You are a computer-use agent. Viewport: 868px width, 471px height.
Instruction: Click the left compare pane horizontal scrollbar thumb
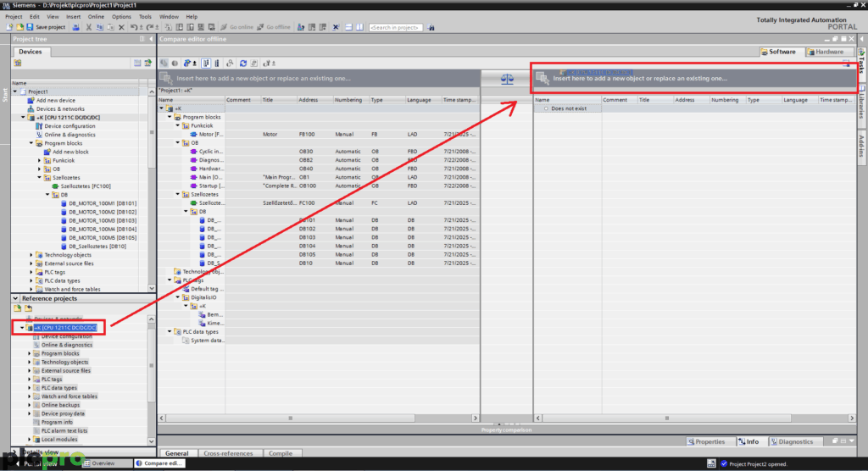[290, 418]
